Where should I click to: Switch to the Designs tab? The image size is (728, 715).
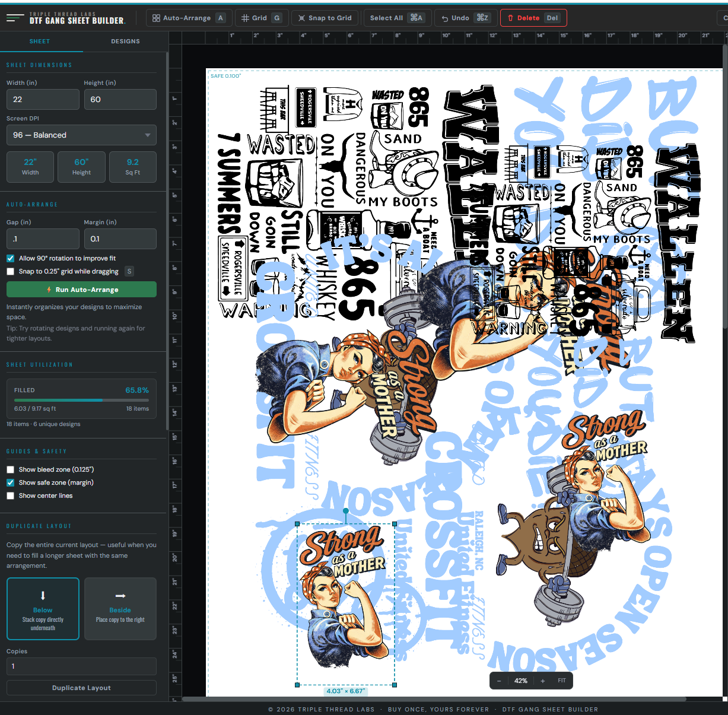(x=125, y=42)
